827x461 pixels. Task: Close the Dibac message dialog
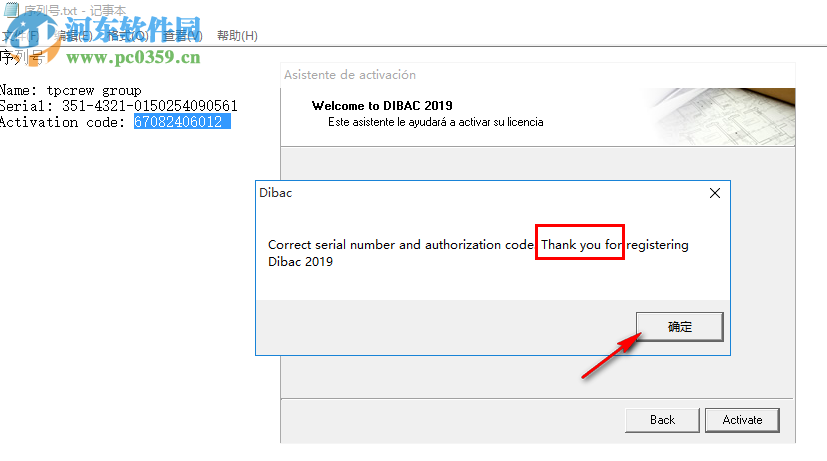(715, 193)
